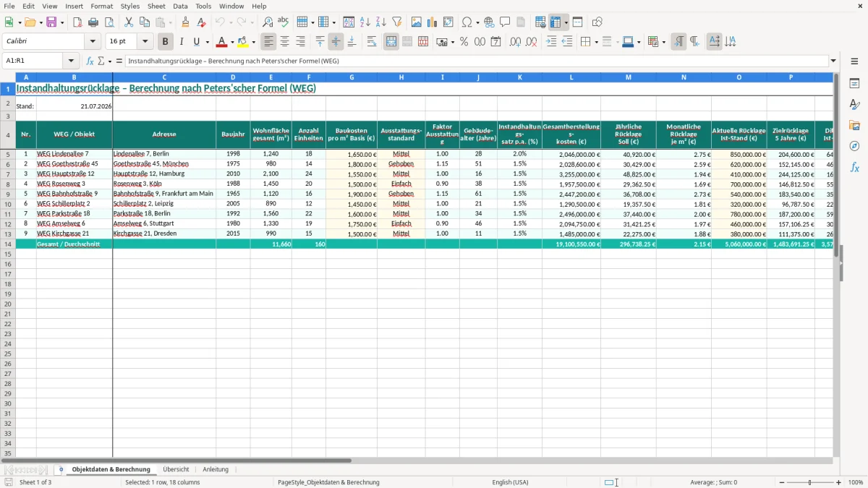
Task: Open Print Preview from toolbar
Action: tap(109, 22)
